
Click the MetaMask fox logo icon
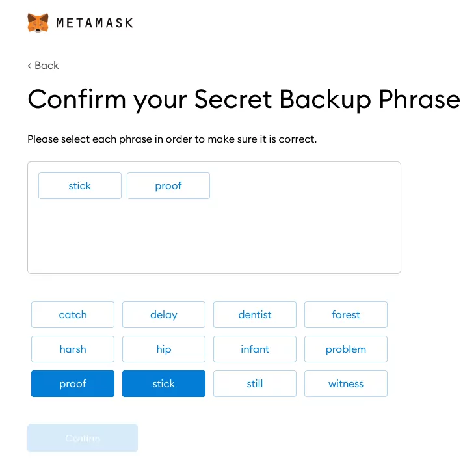(38, 23)
